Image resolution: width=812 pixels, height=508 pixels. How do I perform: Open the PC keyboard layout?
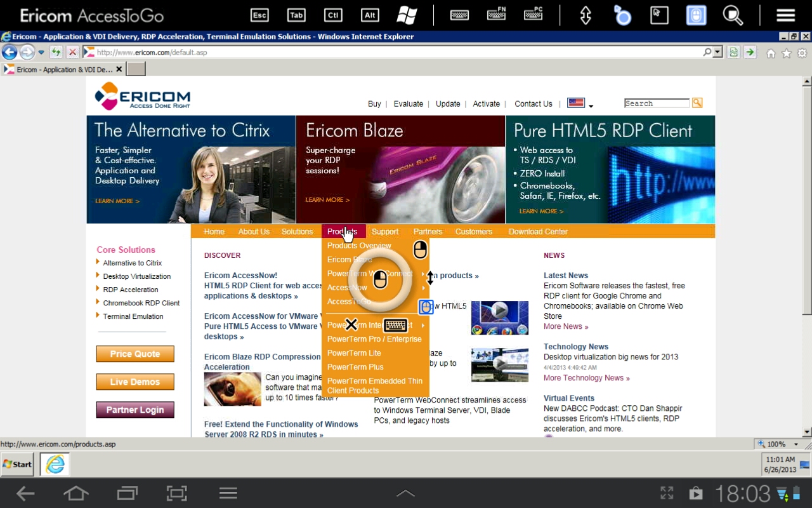534,15
